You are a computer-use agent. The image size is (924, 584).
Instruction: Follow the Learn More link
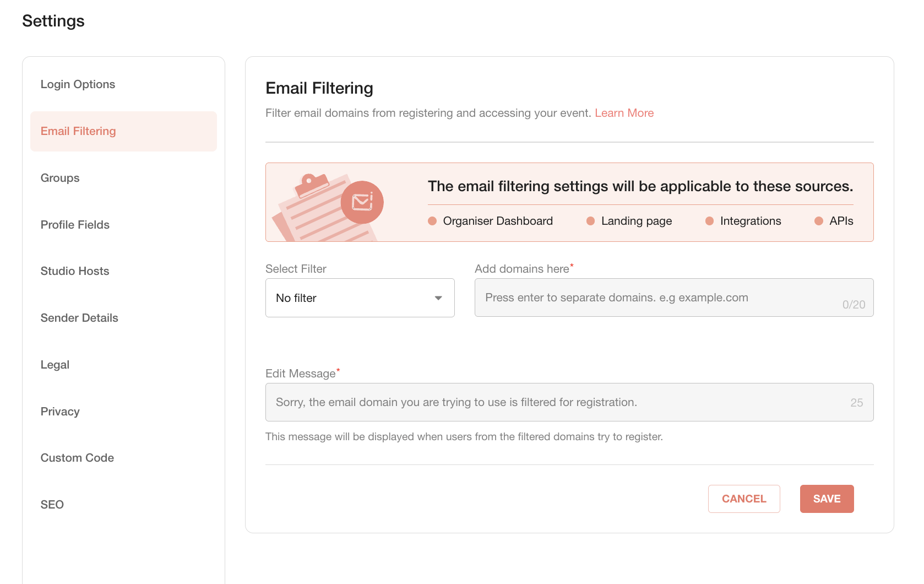click(x=624, y=113)
